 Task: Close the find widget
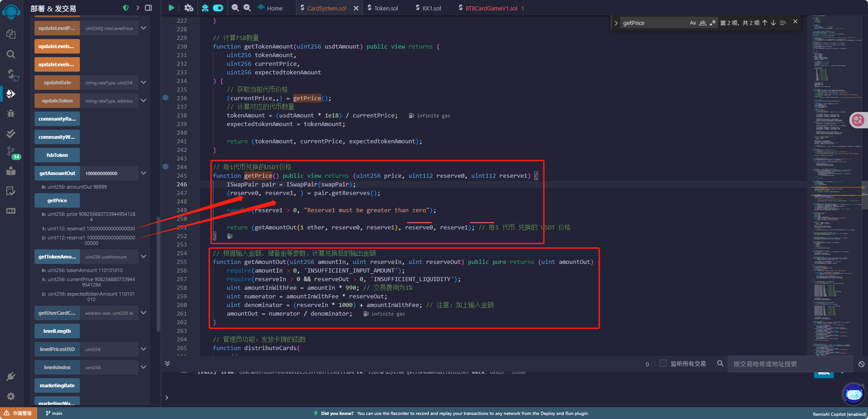tap(795, 21)
